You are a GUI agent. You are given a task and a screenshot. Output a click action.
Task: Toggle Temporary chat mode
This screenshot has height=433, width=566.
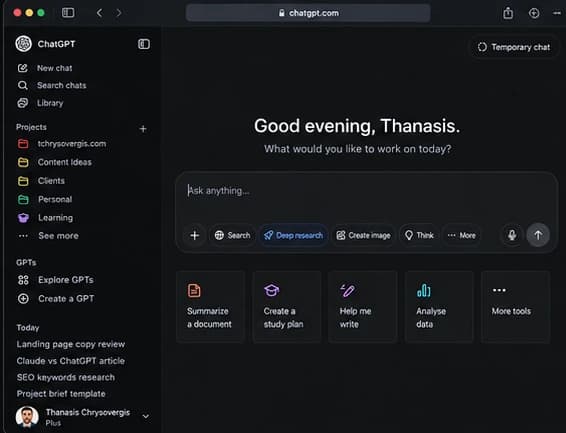coord(514,47)
